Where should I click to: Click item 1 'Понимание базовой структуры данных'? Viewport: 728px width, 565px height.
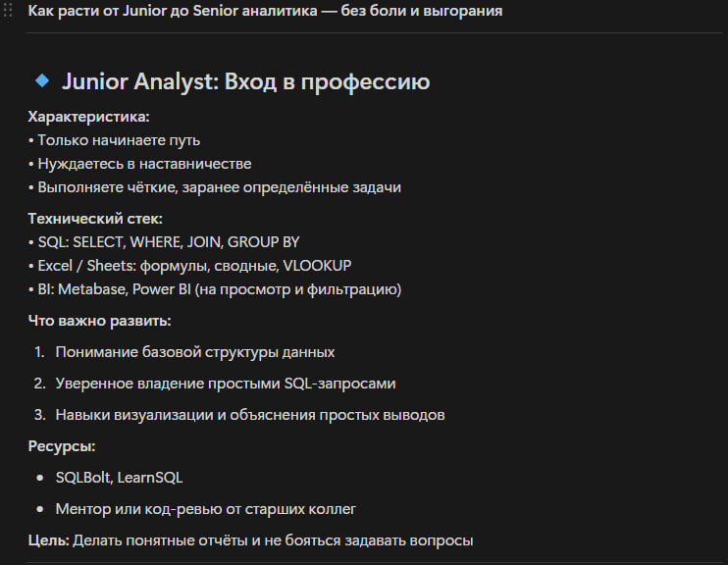coord(195,352)
